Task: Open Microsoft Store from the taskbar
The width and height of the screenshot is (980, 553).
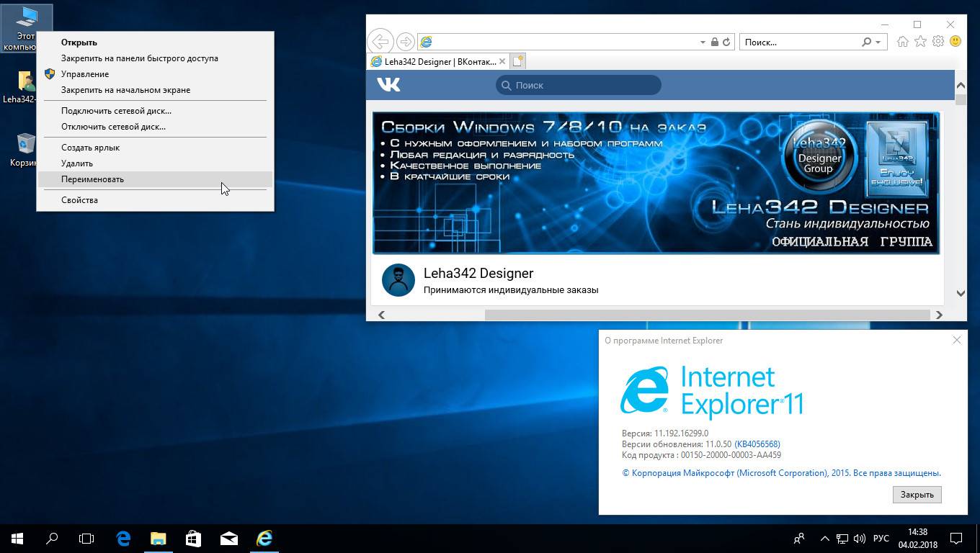Action: 193,538
